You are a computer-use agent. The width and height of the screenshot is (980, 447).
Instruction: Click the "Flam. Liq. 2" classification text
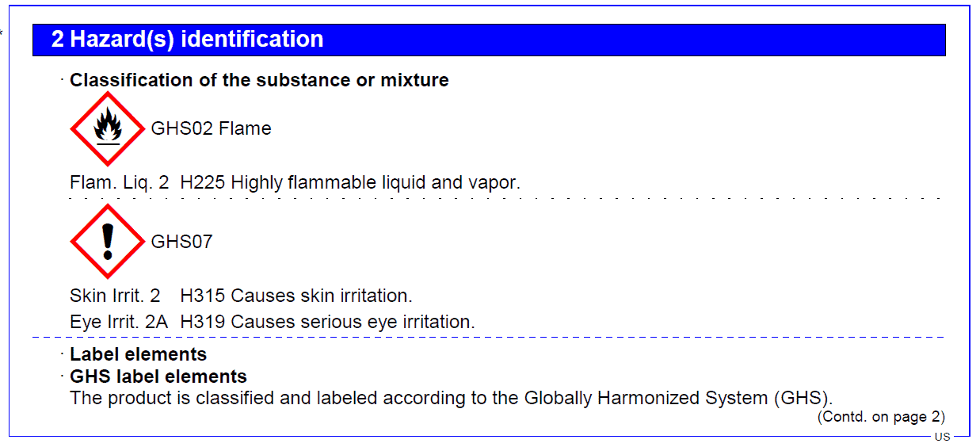[119, 182]
